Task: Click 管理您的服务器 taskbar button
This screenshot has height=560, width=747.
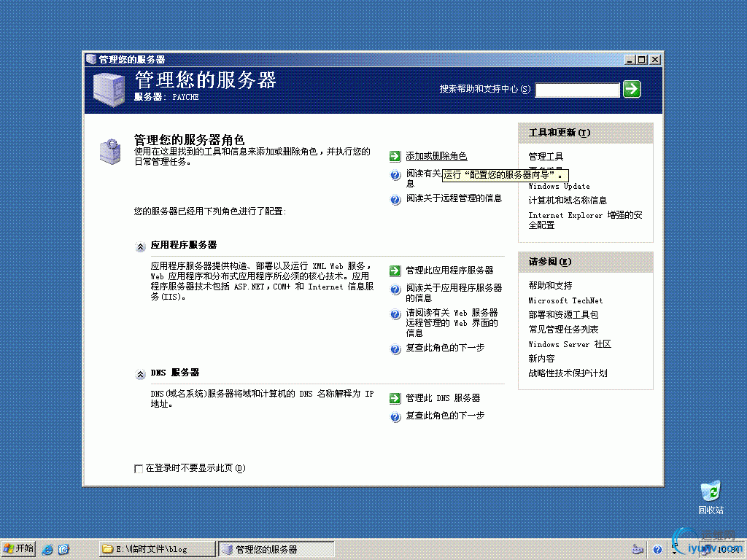Action: tap(276, 549)
